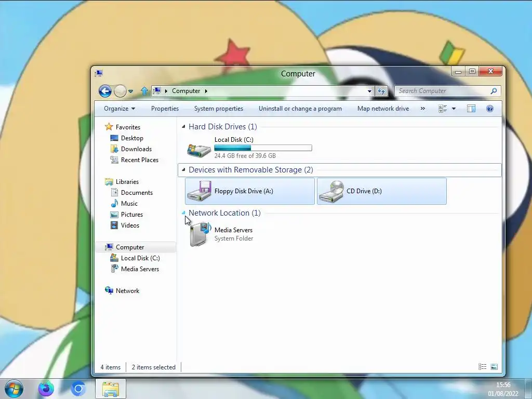532x399 pixels.
Task: Click Properties in the command bar
Action: [165, 109]
